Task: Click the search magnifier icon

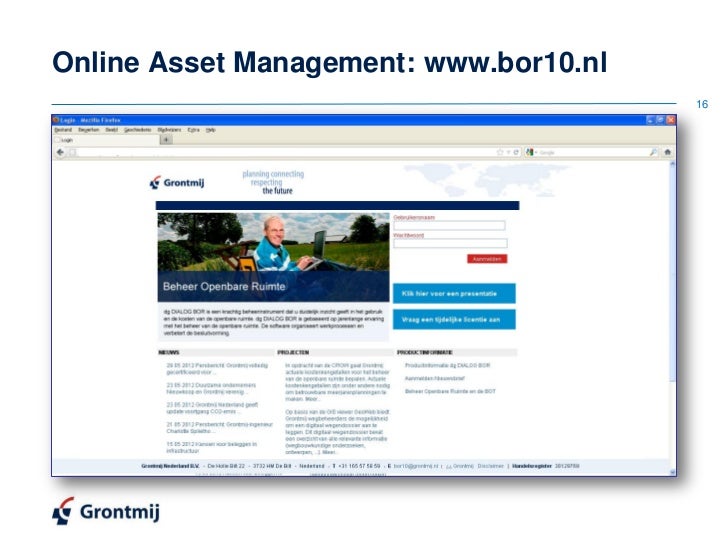Action: (653, 152)
